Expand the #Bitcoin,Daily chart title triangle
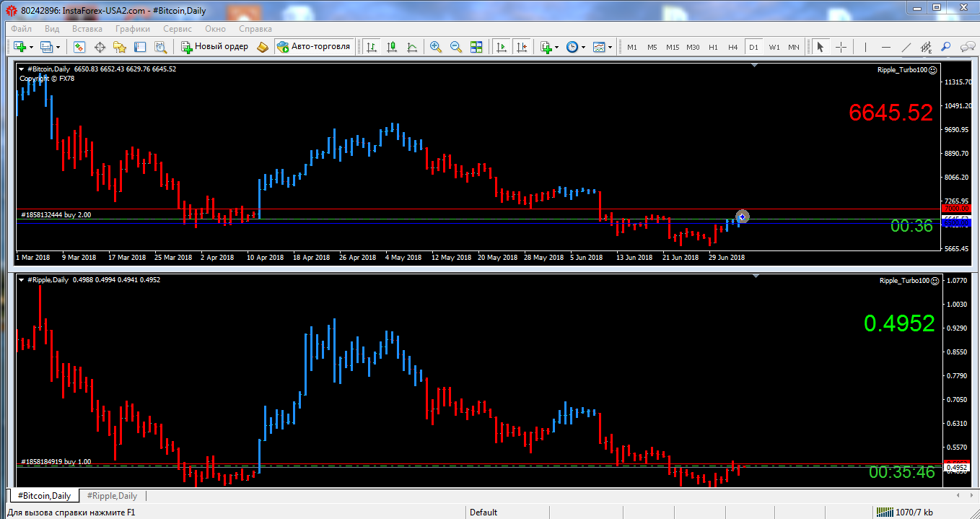 coord(22,69)
